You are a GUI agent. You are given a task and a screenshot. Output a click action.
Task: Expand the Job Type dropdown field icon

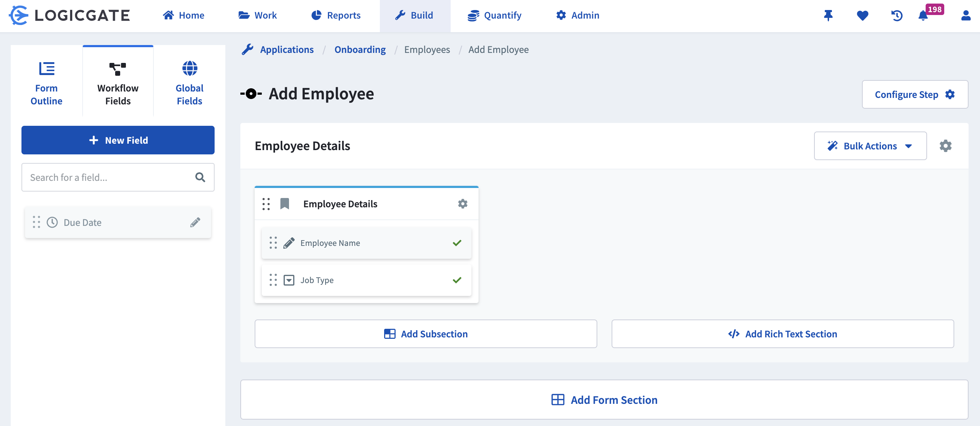[x=289, y=280]
